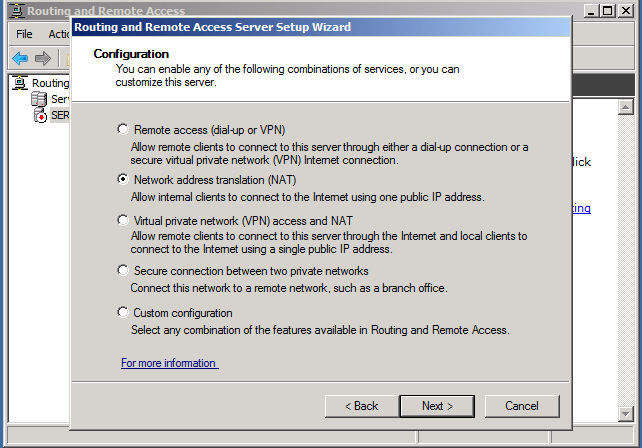The width and height of the screenshot is (642, 448).
Task: Go back with the Back button
Action: pyautogui.click(x=362, y=406)
